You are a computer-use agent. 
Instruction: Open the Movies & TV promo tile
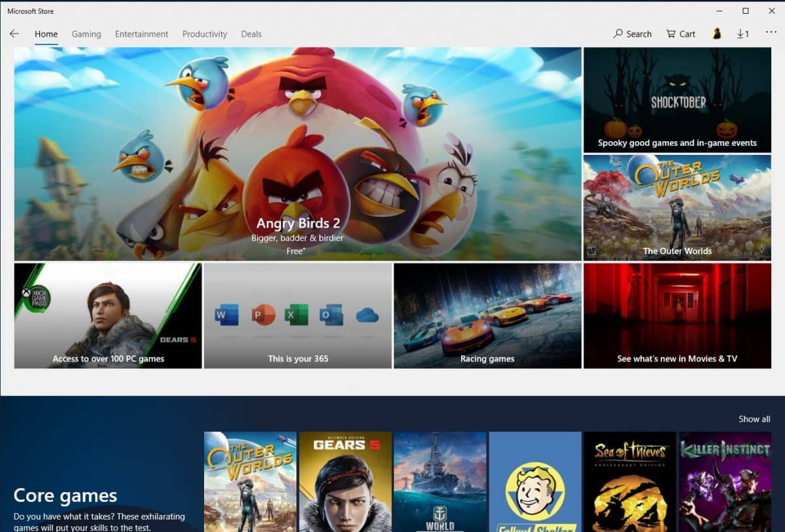(x=677, y=315)
